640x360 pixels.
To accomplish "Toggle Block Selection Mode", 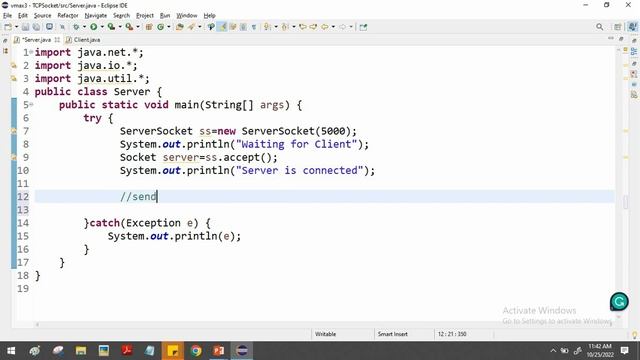I will click(243, 27).
